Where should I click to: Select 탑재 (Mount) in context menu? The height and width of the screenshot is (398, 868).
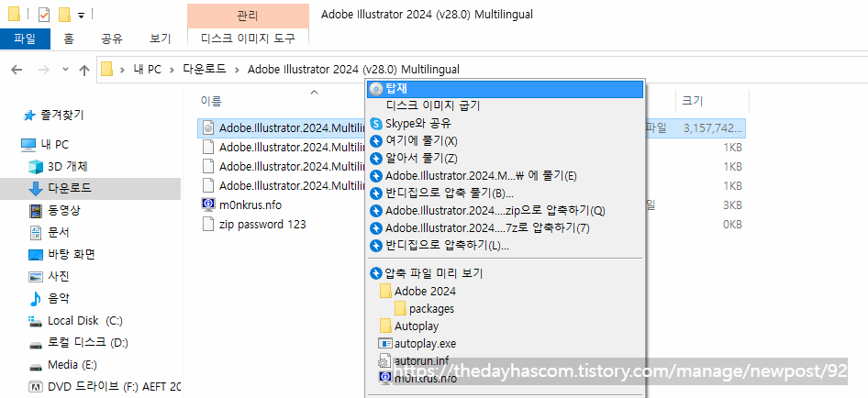point(506,89)
